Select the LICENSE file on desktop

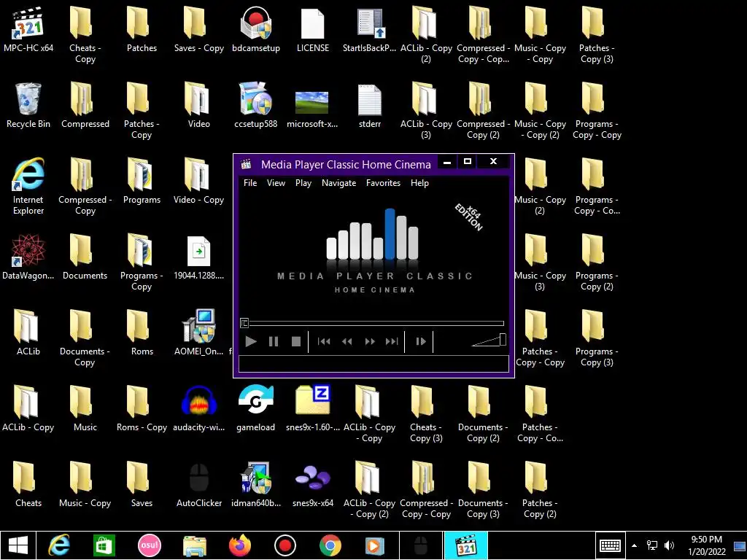tap(312, 29)
